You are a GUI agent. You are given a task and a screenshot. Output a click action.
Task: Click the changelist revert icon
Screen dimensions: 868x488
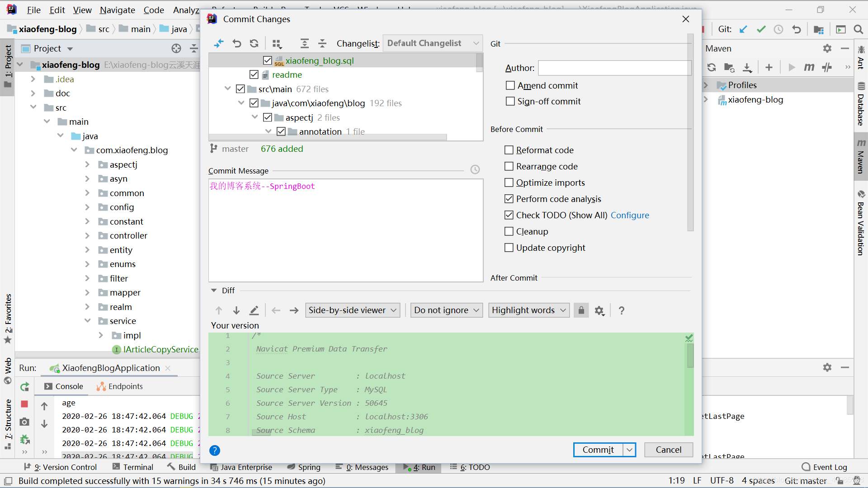tap(236, 43)
